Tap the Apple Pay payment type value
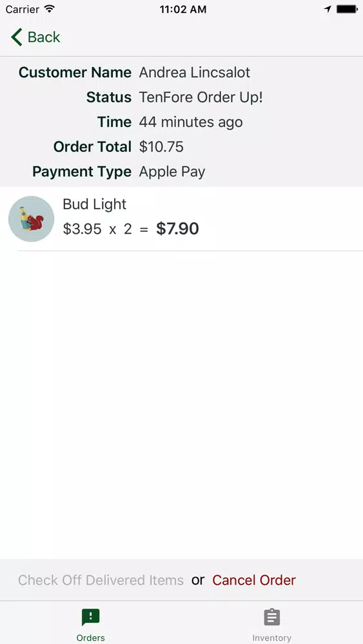The height and width of the screenshot is (644, 363). pyautogui.click(x=172, y=172)
